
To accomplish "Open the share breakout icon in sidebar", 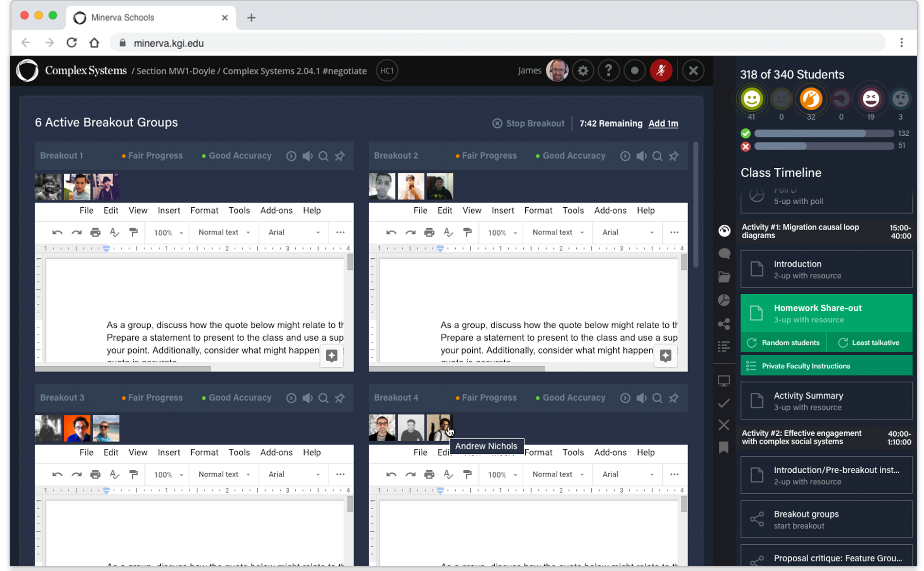I will pos(724,323).
